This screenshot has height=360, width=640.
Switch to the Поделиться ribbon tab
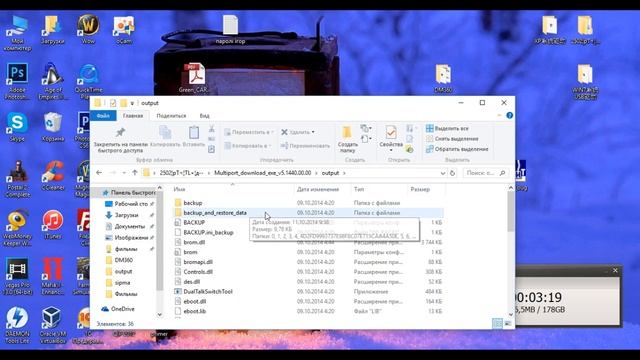(171, 116)
